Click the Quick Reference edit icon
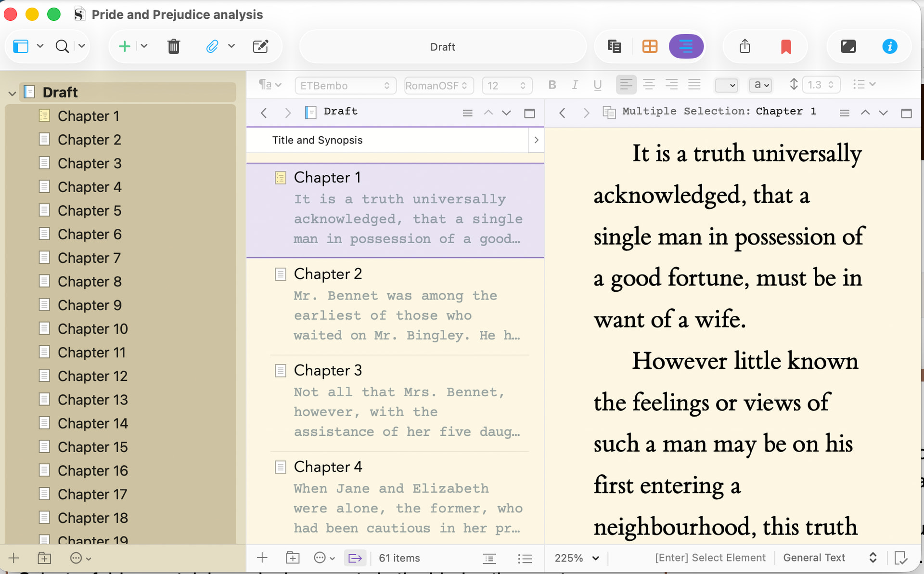 [260, 47]
